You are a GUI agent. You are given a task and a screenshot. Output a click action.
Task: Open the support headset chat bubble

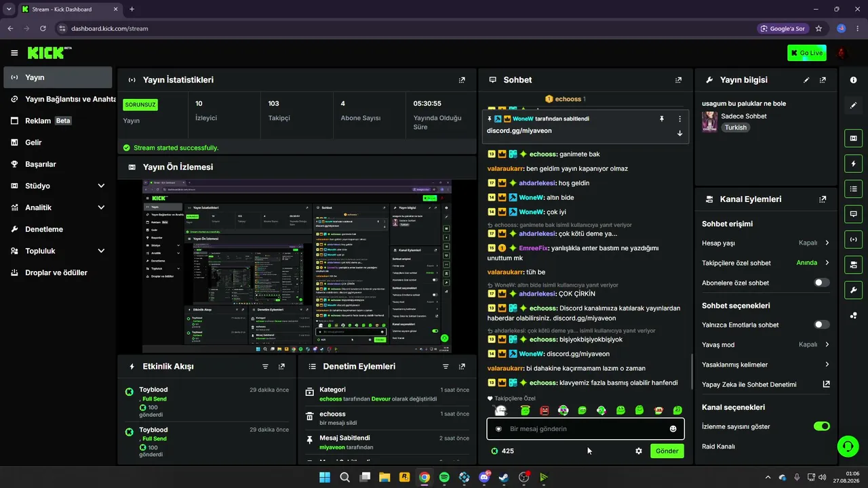(848, 446)
